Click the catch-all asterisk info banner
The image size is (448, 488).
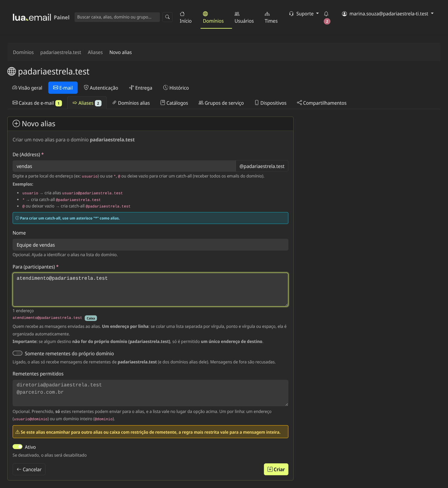[x=150, y=218]
